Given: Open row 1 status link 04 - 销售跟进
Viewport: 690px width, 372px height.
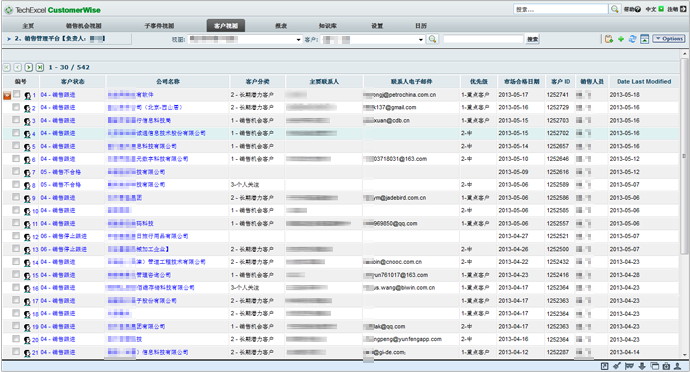Looking at the screenshot, I should 58,95.
